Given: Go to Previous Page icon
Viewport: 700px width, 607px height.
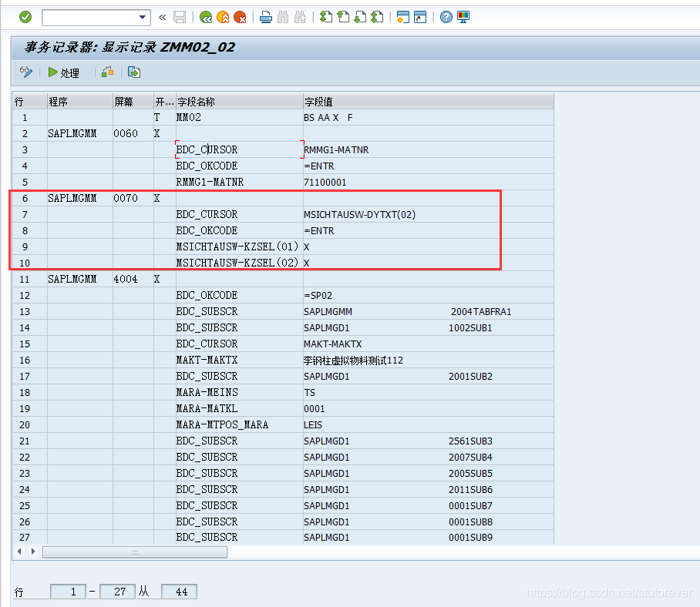Looking at the screenshot, I should pos(343,18).
